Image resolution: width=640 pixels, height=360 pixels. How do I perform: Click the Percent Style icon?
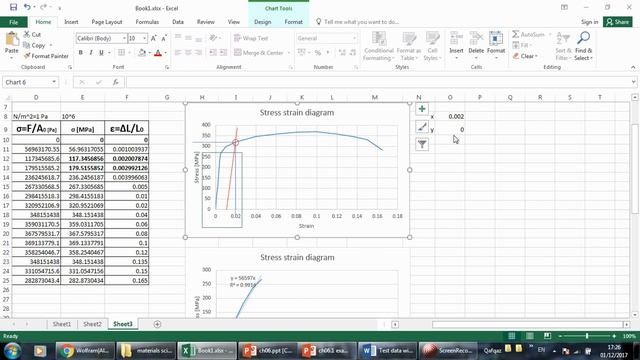(318, 53)
